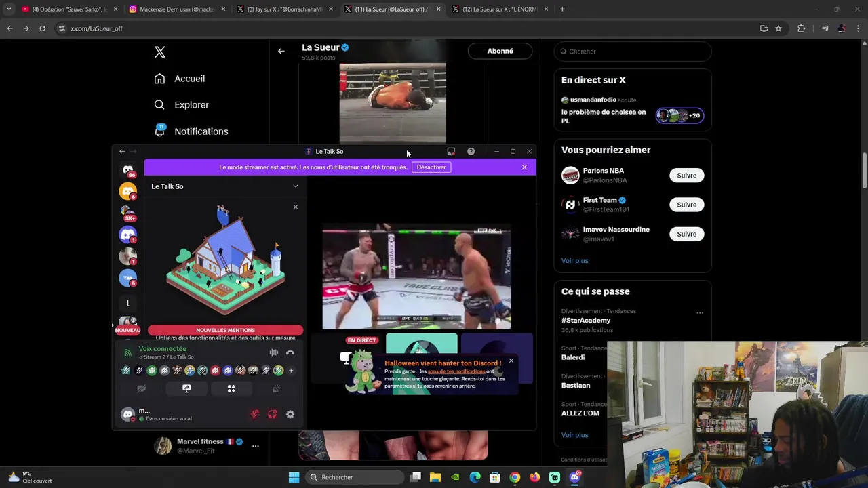Open Explorer search in X sidebar

181,105
